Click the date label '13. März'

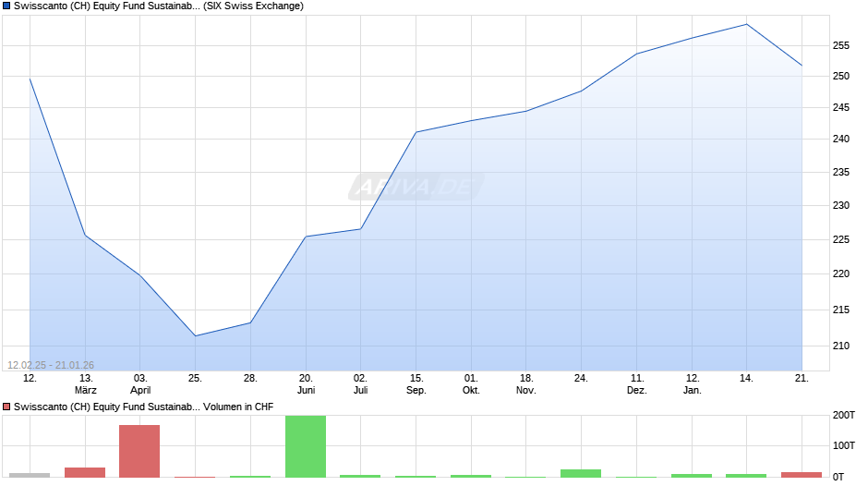coord(85,384)
